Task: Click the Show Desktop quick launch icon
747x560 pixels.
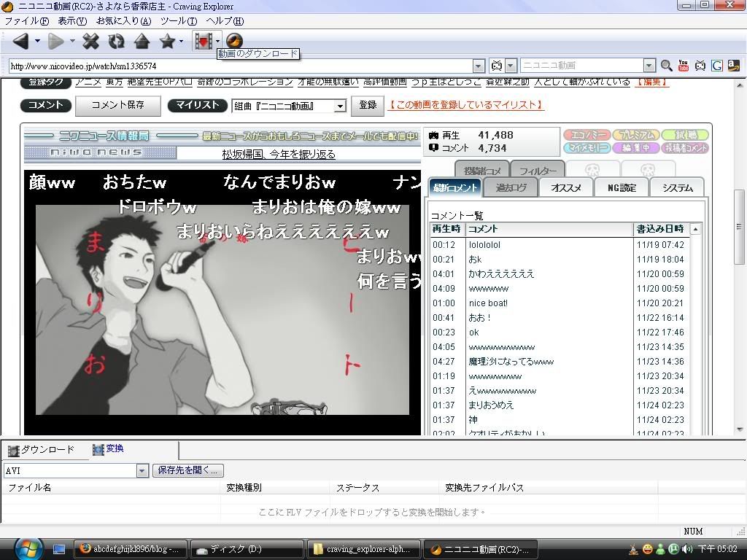Action: [59, 549]
